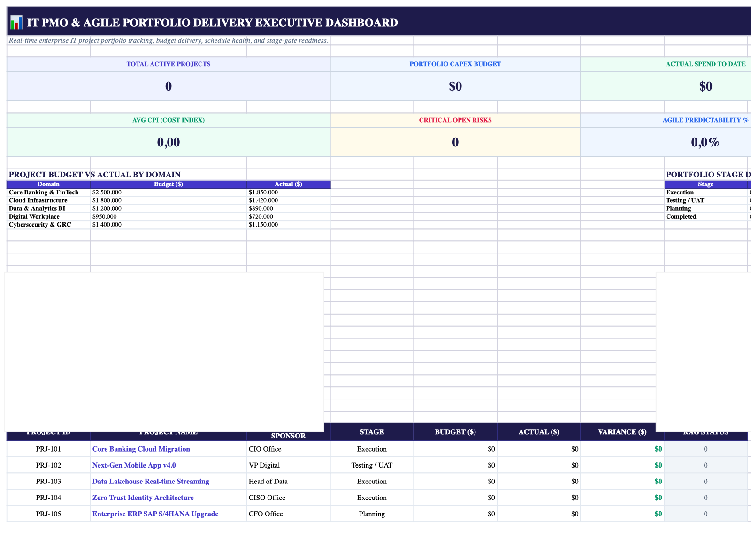Select the $2.500.000 budget cell

click(x=169, y=192)
